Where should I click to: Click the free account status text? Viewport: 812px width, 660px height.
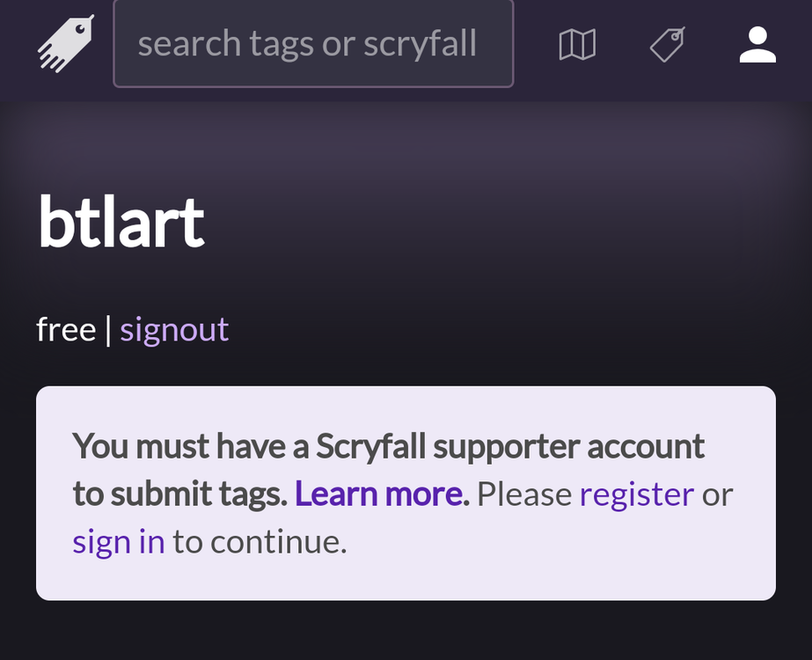[67, 328]
